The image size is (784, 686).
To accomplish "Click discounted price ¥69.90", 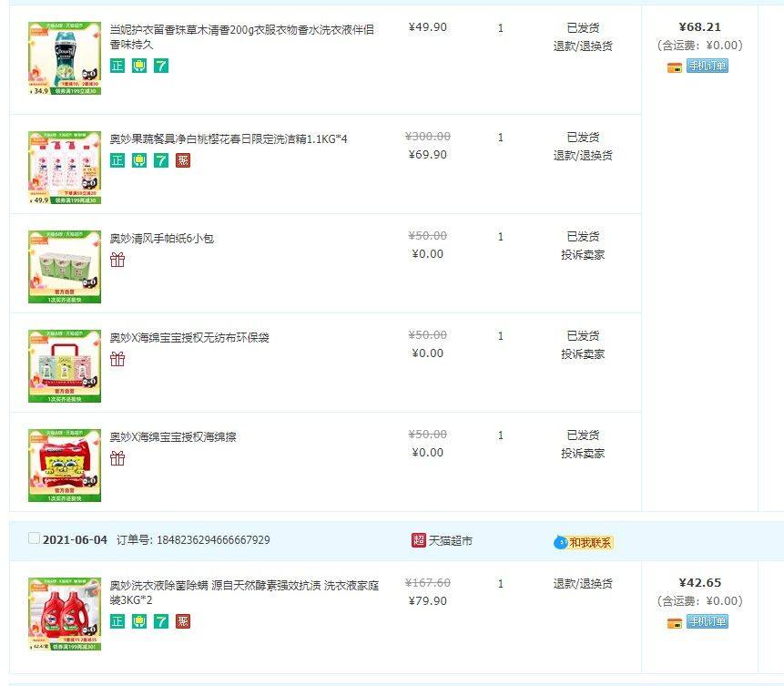I will point(427,155).
